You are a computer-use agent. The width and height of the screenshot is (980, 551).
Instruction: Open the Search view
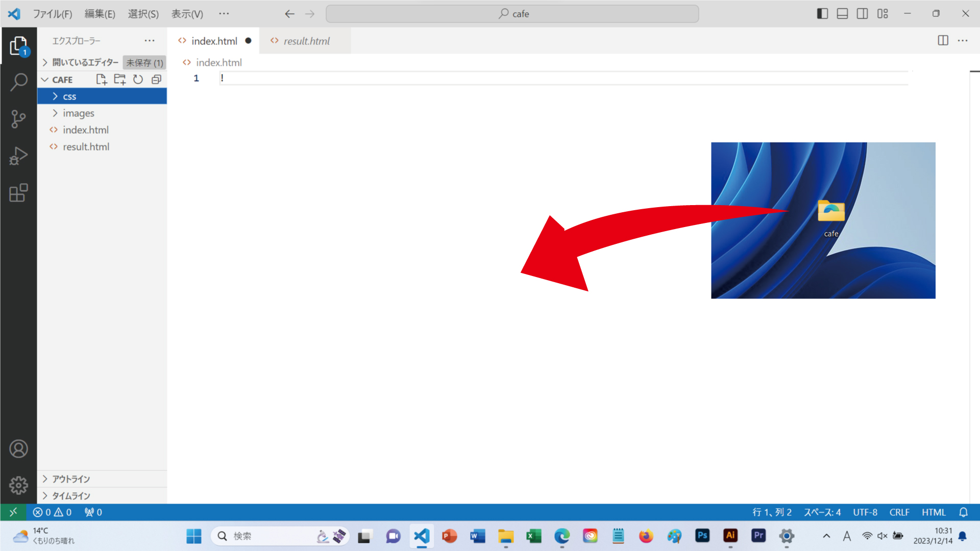coord(19,82)
